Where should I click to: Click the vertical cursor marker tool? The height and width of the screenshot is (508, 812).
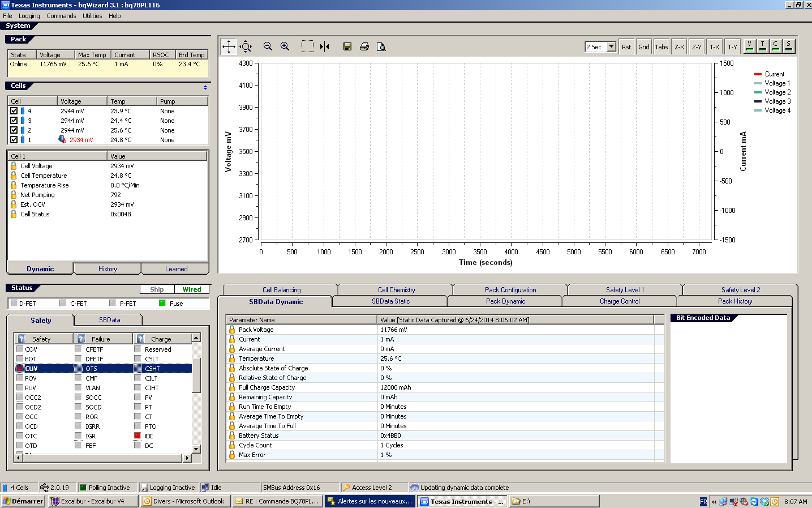pos(324,46)
